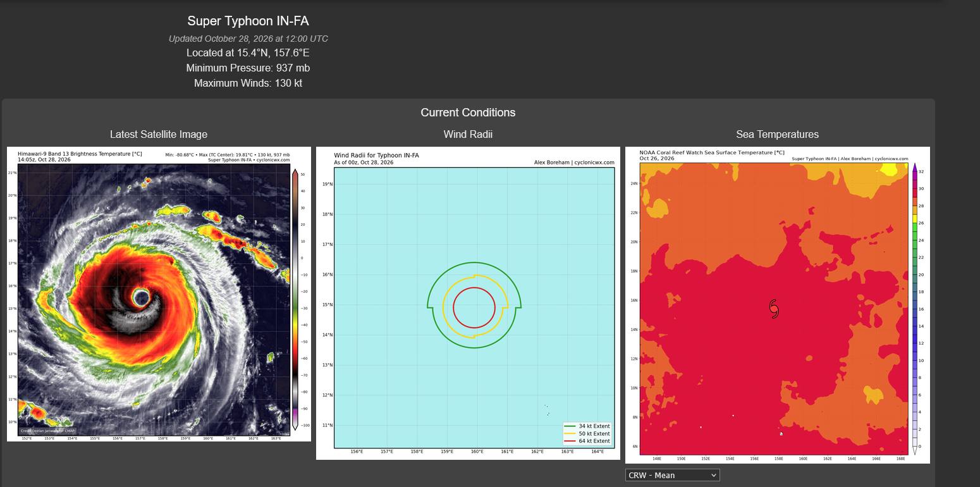Click the typhoon symbol on the sea temperature map
The image size is (980, 487).
(x=774, y=308)
